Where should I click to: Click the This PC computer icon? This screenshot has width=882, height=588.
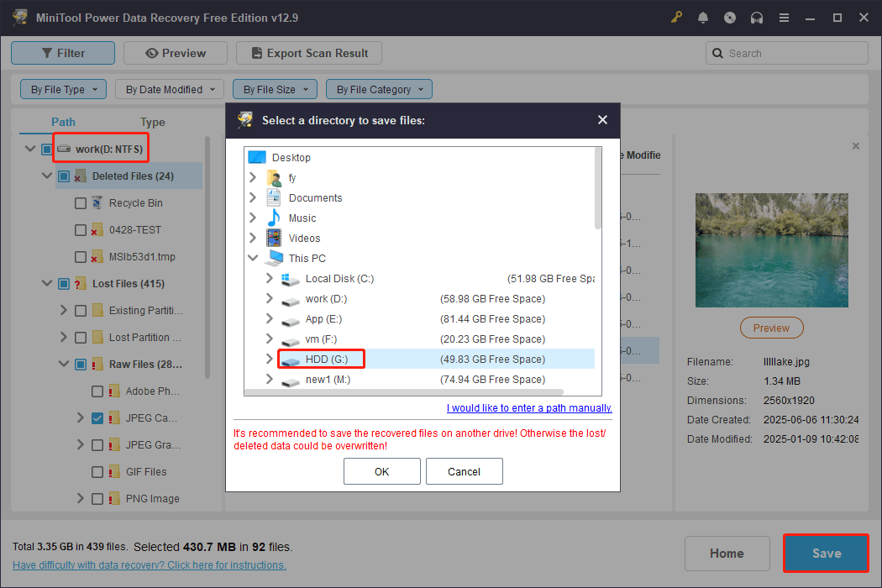click(x=274, y=258)
